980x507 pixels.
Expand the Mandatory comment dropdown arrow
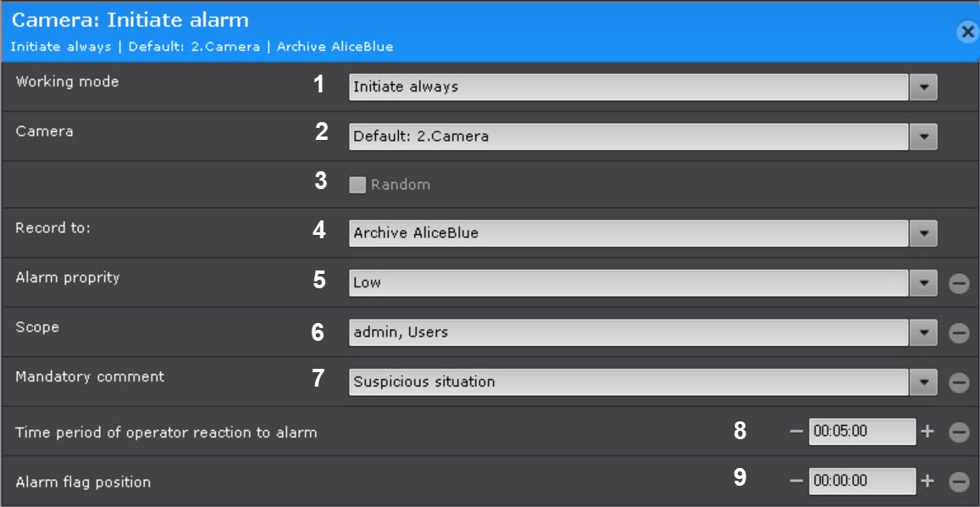[923, 382]
